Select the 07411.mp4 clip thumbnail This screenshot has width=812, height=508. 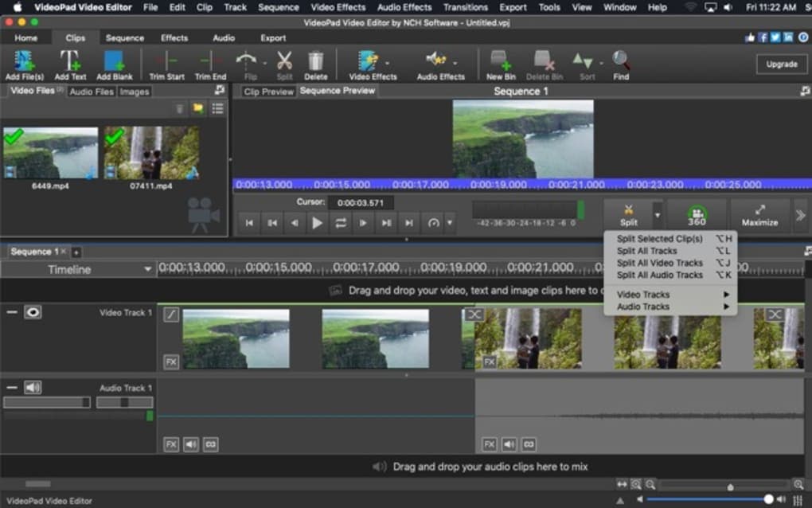tap(151, 154)
